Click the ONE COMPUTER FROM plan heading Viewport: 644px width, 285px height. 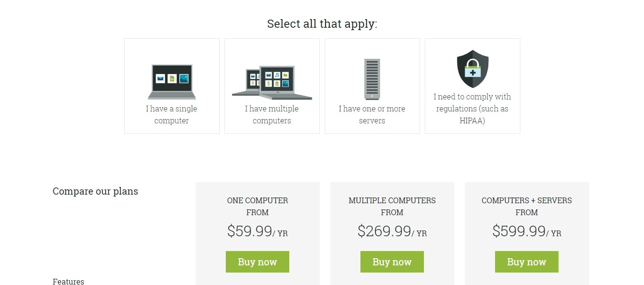coord(257,206)
